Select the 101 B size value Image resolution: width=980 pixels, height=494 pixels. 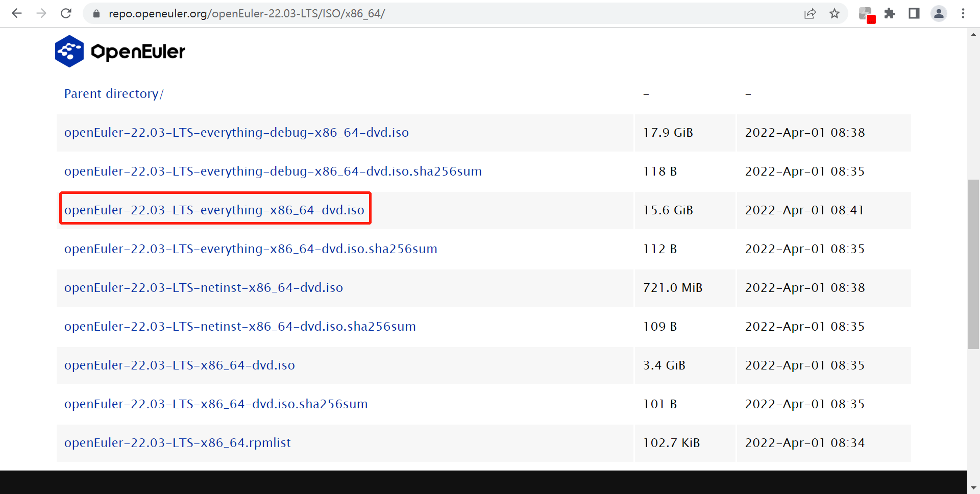point(660,404)
